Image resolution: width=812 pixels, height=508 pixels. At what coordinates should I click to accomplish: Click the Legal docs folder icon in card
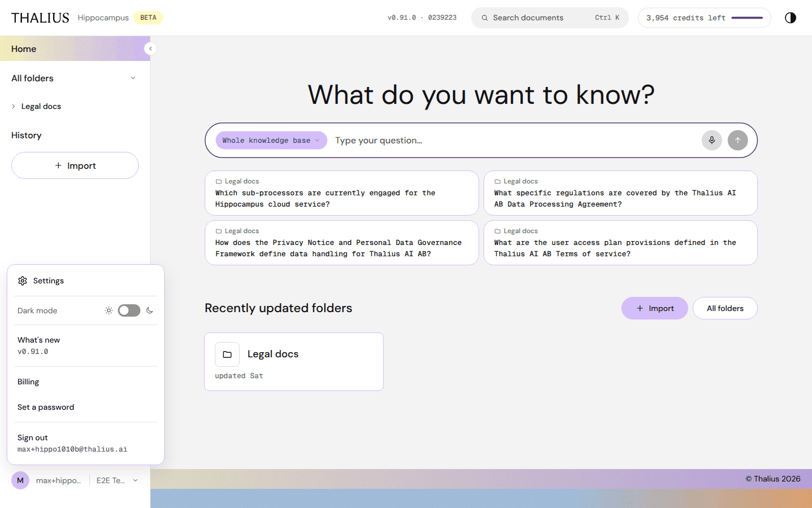coord(227,354)
